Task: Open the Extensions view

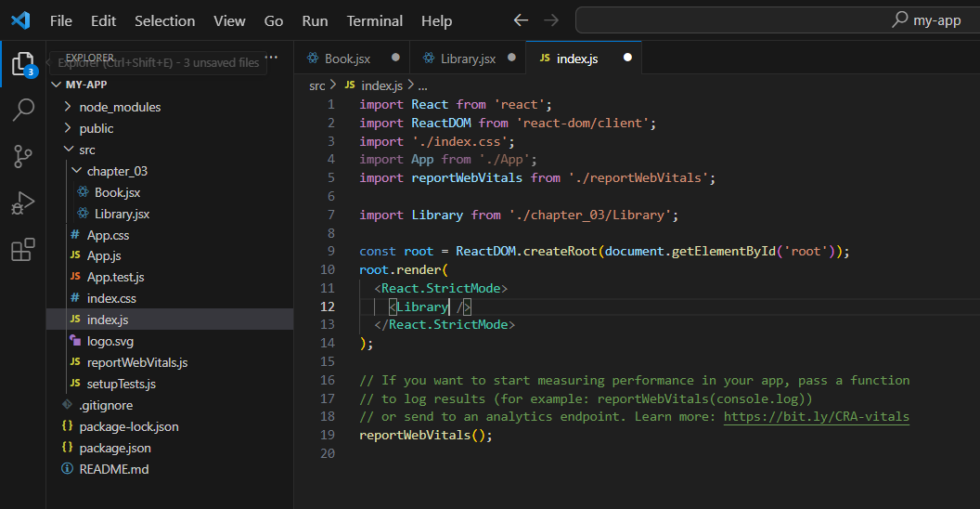Action: click(x=22, y=250)
